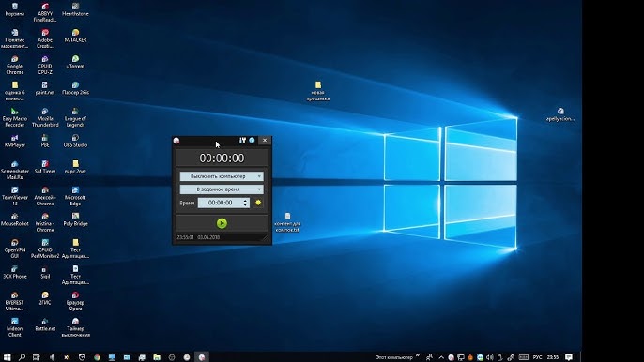Open the paint.net desktop shortcut
Image resolution: width=644 pixels, height=362 pixels.
click(45, 88)
